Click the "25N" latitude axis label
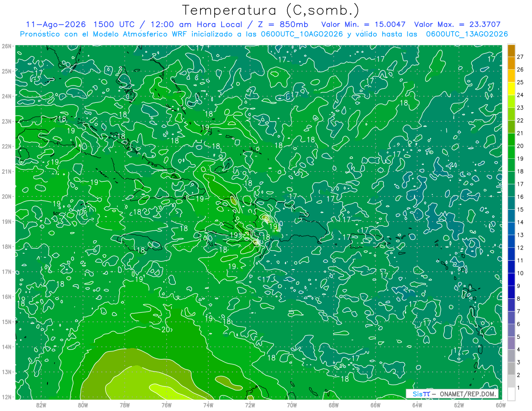 coord(6,71)
